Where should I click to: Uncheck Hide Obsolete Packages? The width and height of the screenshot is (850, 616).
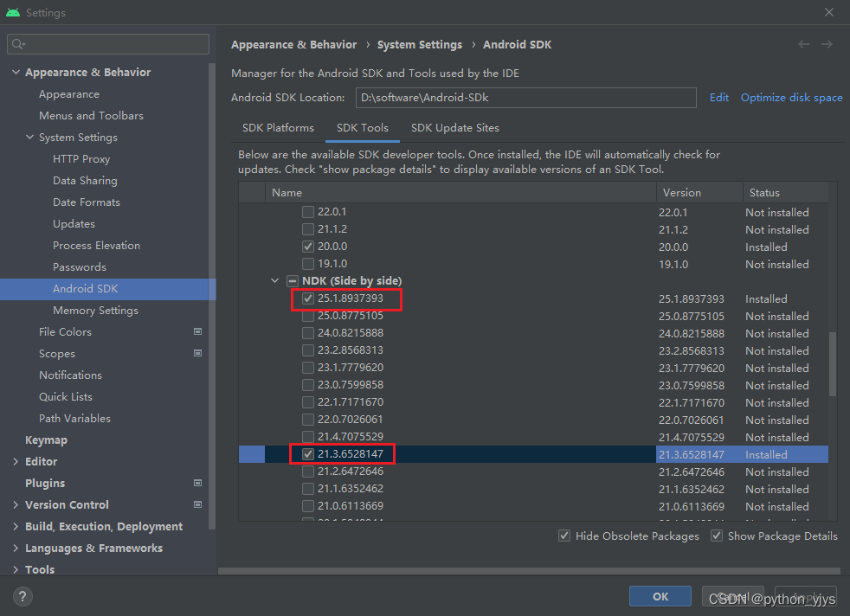coord(563,536)
